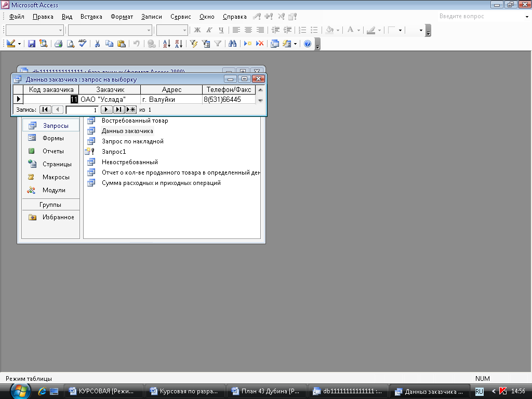Viewport: 532px width, 399px height.
Task: Open the Правка menu
Action: pos(43,17)
